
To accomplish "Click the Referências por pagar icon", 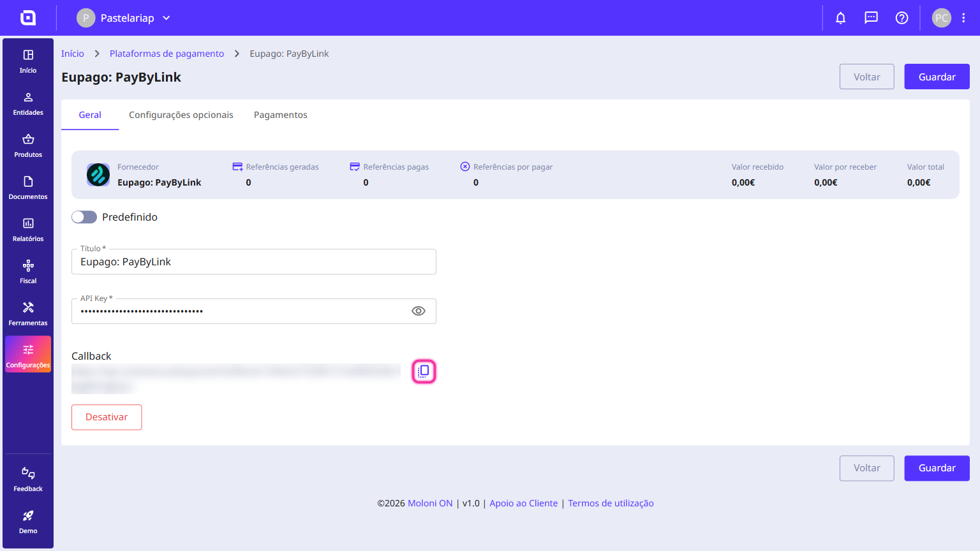I will [465, 167].
